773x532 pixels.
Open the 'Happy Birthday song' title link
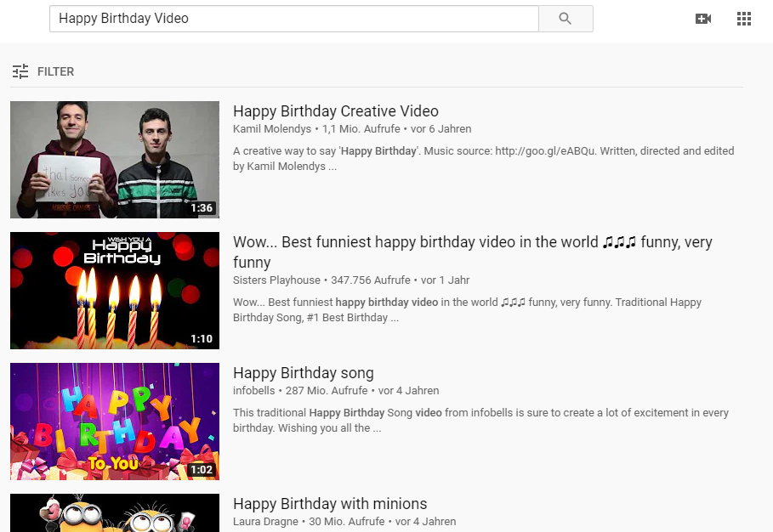pos(303,373)
